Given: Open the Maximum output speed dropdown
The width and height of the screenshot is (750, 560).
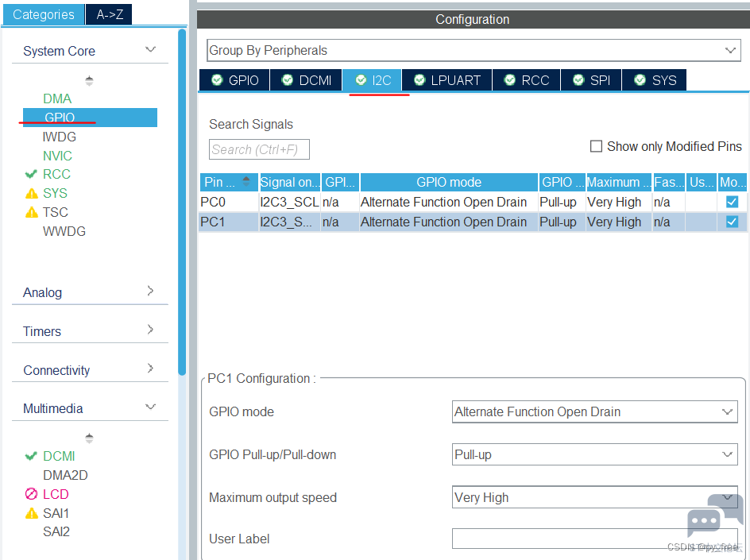Looking at the screenshot, I should coord(594,497).
